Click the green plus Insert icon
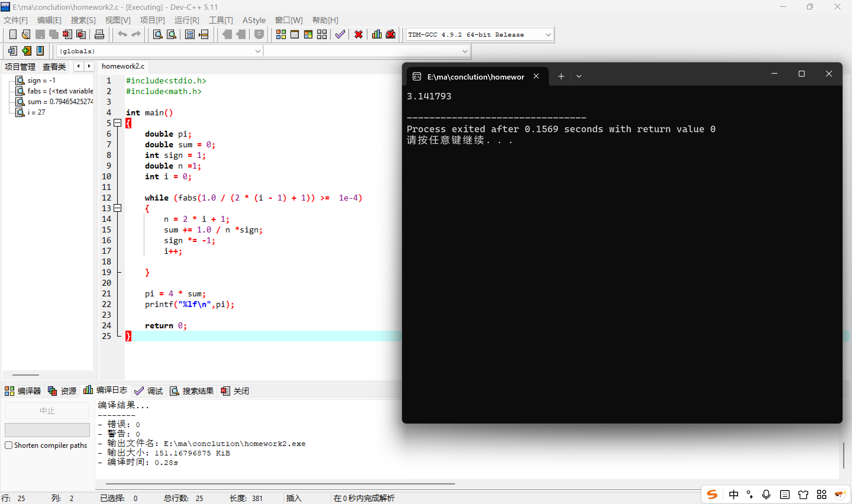852x504 pixels. coord(27,51)
